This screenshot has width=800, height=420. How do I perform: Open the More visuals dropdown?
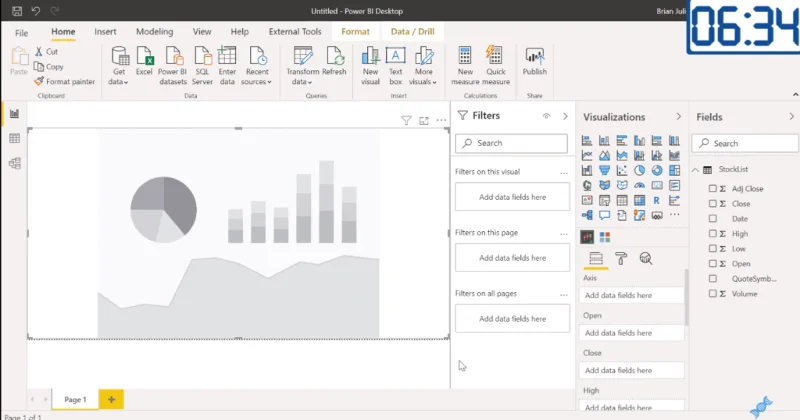(x=423, y=65)
